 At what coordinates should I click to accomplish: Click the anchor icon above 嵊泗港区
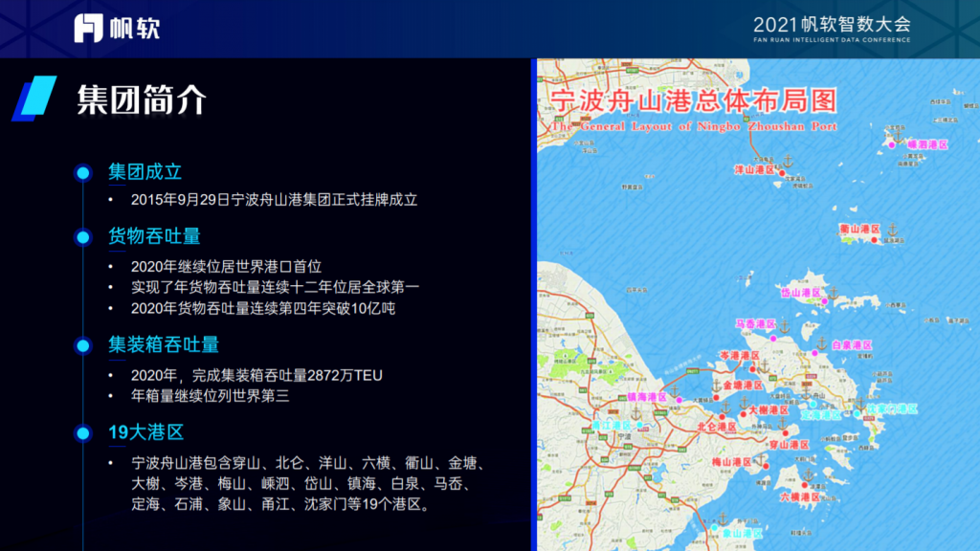coord(898,135)
